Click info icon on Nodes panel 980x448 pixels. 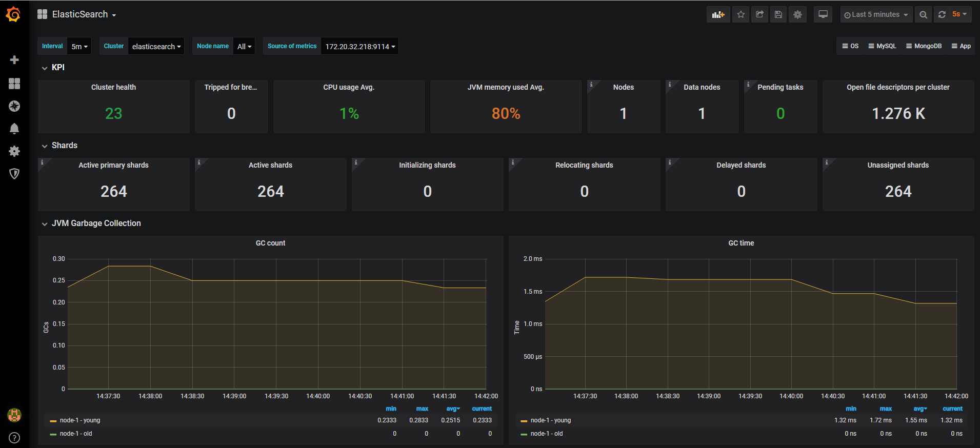591,84
